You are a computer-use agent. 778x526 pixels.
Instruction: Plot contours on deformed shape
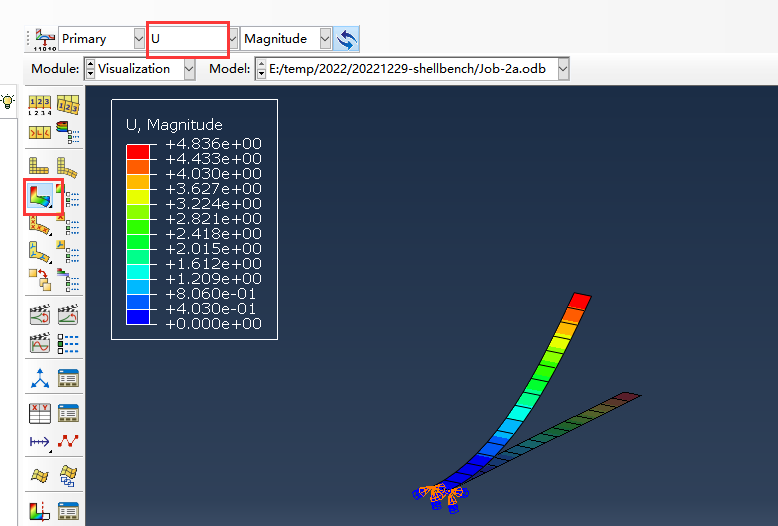41,197
